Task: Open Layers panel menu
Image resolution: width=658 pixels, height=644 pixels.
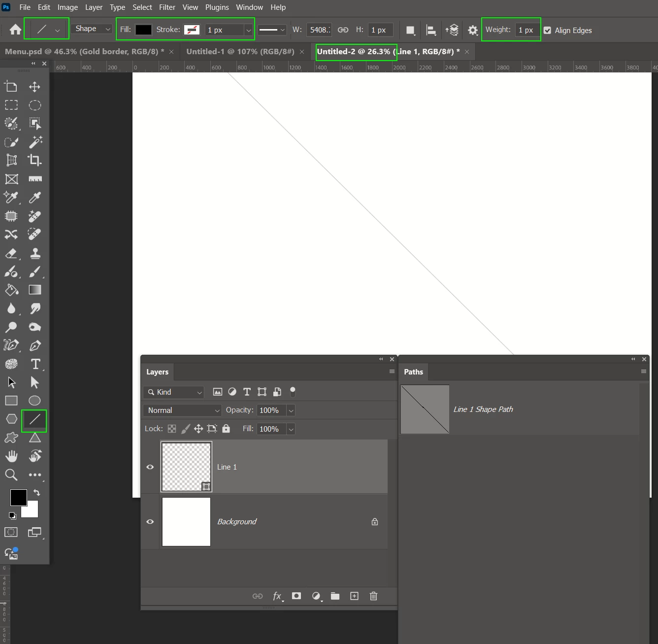Action: 392,372
